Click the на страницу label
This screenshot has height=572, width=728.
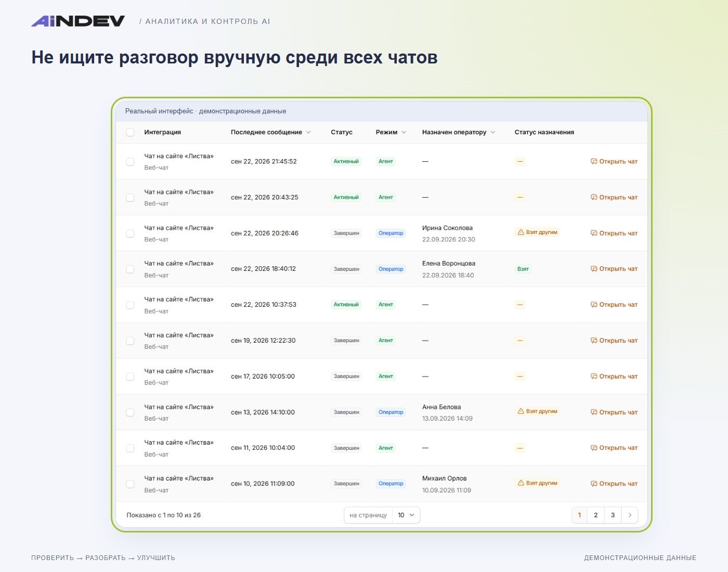368,515
